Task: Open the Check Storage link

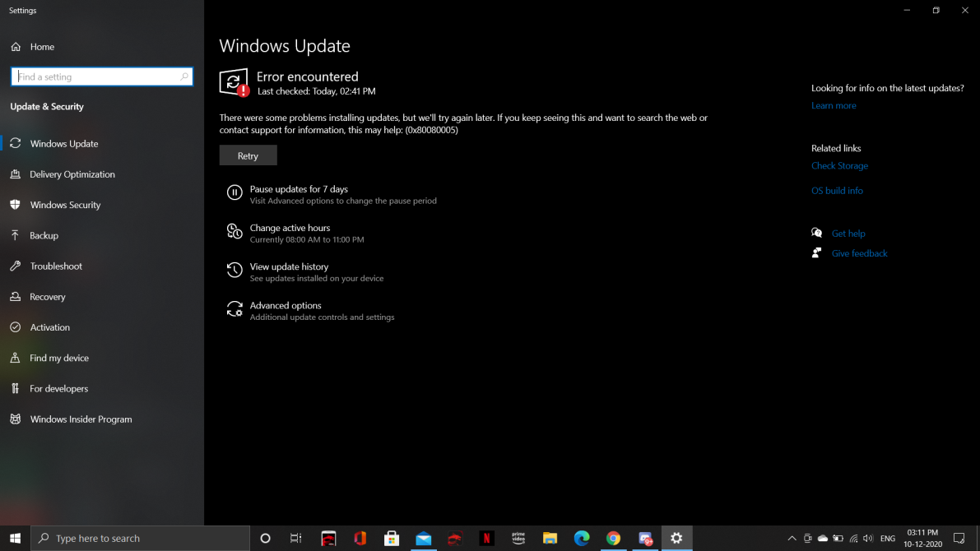Action: click(839, 165)
